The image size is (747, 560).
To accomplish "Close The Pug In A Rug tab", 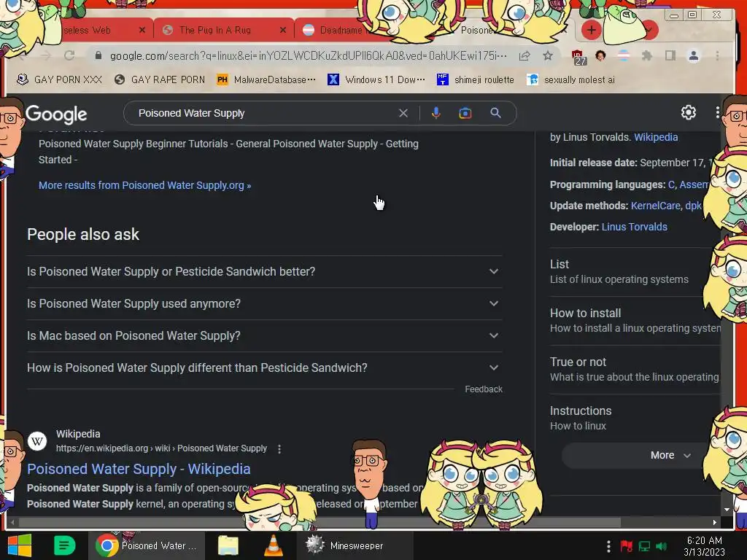I will [x=283, y=30].
